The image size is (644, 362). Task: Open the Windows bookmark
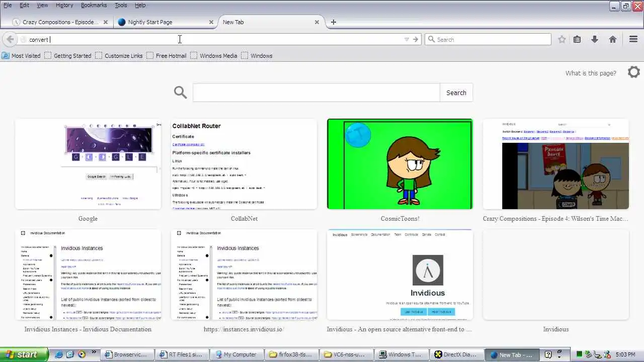(x=257, y=56)
